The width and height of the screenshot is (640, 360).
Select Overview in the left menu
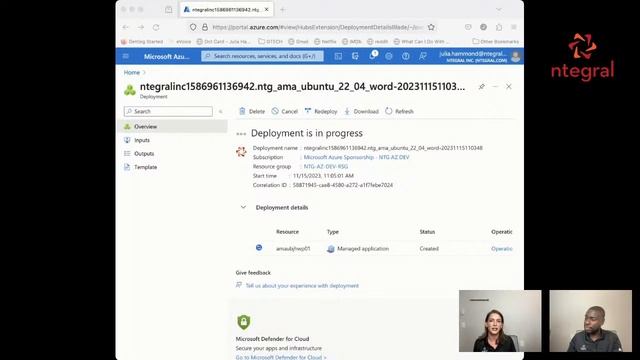173,127
